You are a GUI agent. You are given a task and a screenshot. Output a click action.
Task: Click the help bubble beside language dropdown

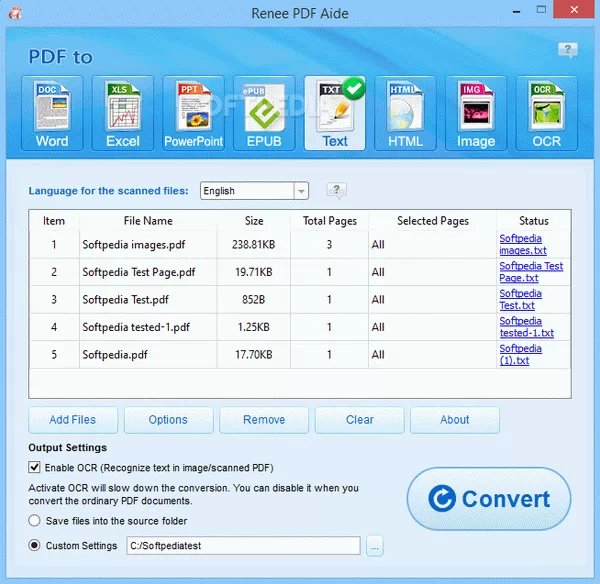336,190
